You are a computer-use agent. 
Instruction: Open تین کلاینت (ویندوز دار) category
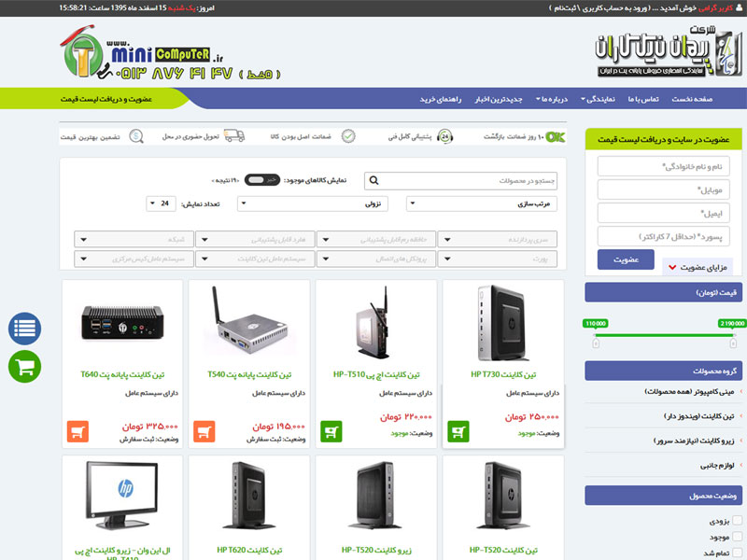tap(698, 416)
